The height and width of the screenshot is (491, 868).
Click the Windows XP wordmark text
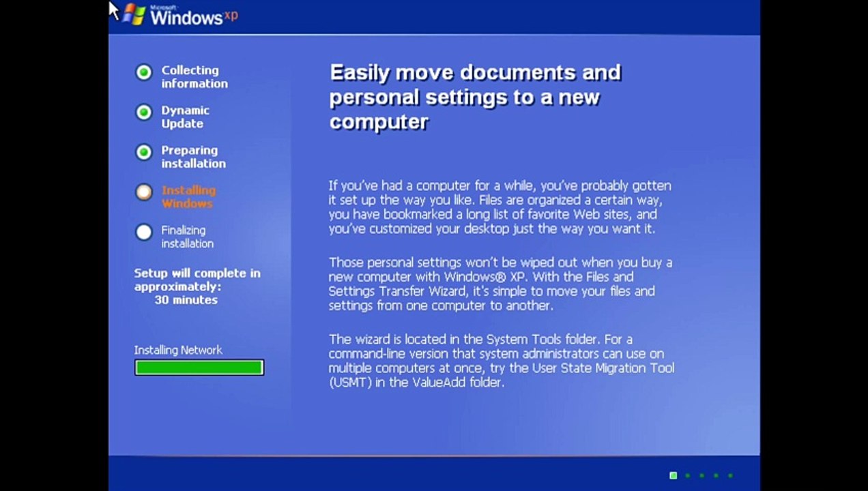click(x=194, y=16)
